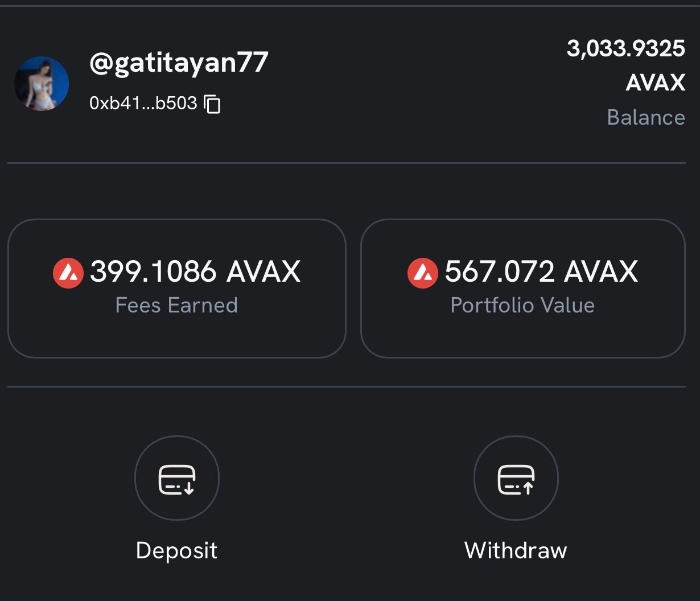This screenshot has width=700, height=601.
Task: Tap the Portfolio Value label
Action: point(522,306)
